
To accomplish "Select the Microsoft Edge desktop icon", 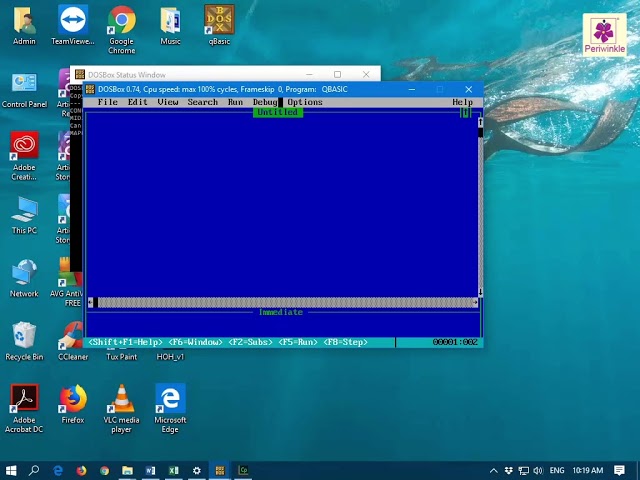I will tap(170, 409).
